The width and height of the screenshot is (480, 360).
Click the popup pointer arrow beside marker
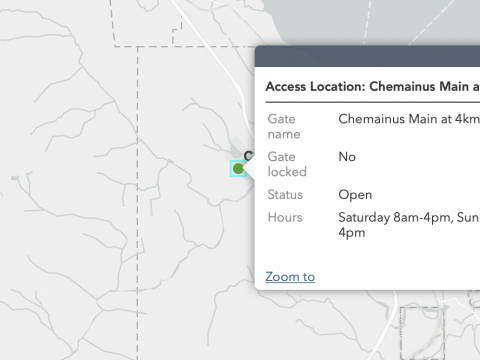(250, 169)
